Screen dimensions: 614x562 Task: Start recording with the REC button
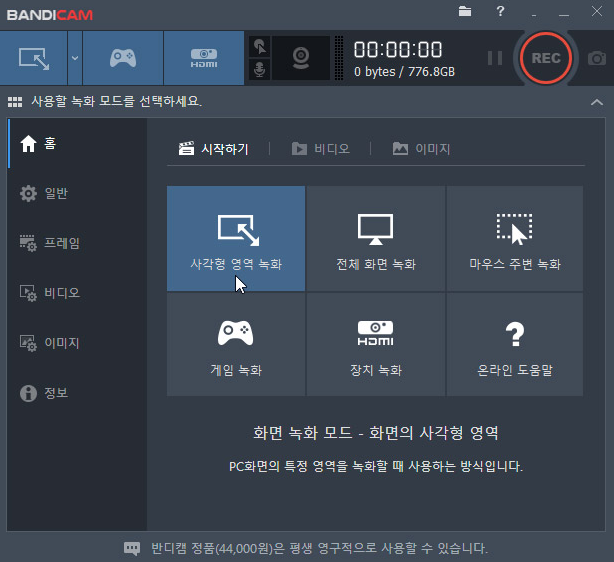click(546, 58)
